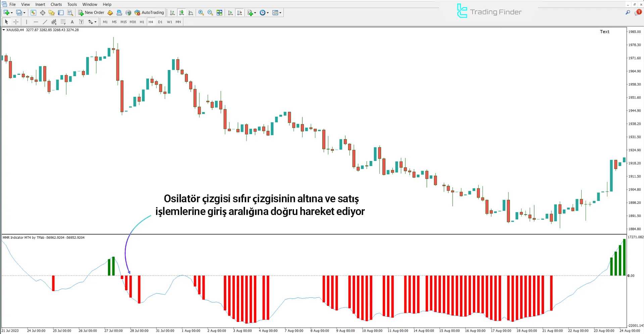Image resolution: width=644 pixels, height=334 pixels.
Task: Open the Charts menu
Action: (x=56, y=4)
